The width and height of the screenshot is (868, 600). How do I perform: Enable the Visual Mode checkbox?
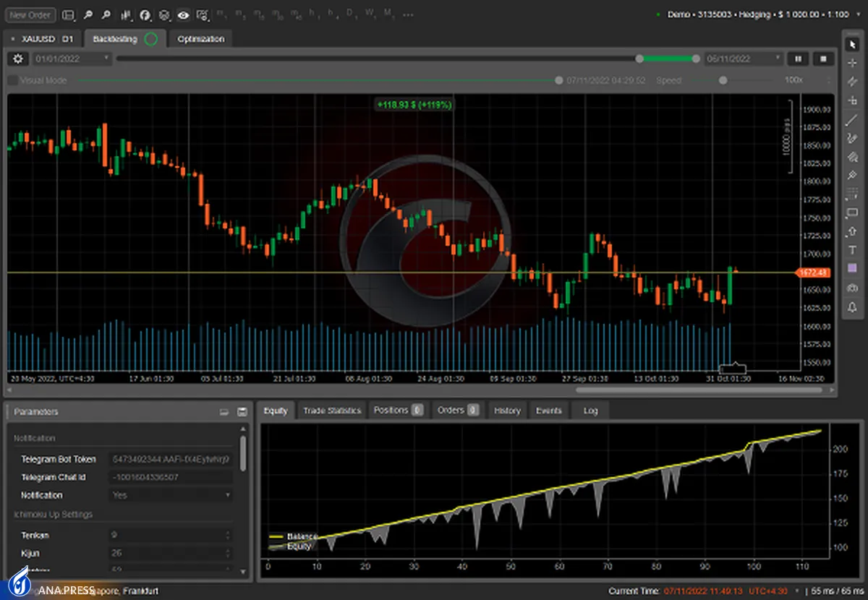point(13,80)
